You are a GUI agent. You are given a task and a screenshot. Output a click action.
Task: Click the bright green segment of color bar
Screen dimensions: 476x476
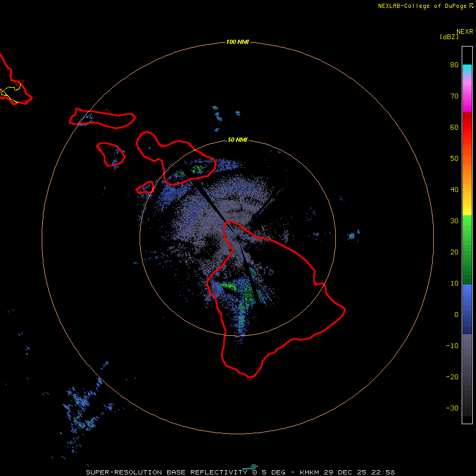point(467,225)
